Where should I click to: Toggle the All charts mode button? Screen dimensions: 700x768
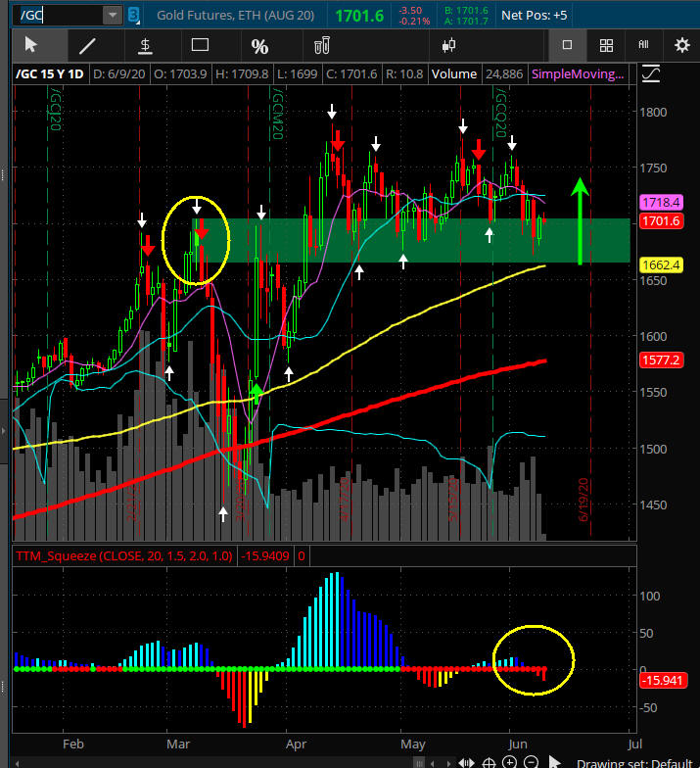tap(643, 45)
